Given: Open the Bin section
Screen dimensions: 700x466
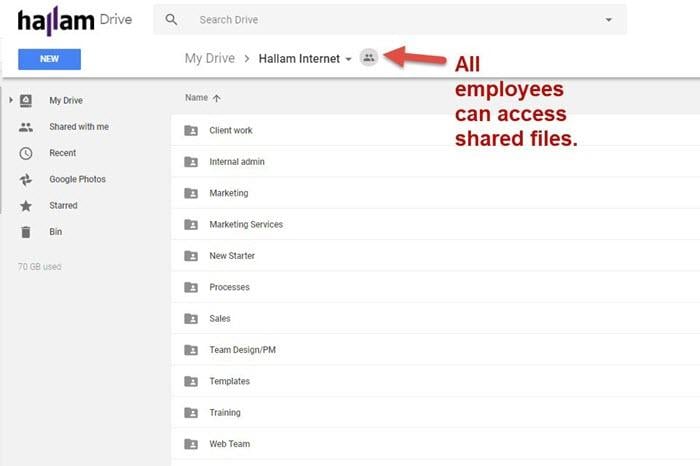Looking at the screenshot, I should [x=55, y=232].
